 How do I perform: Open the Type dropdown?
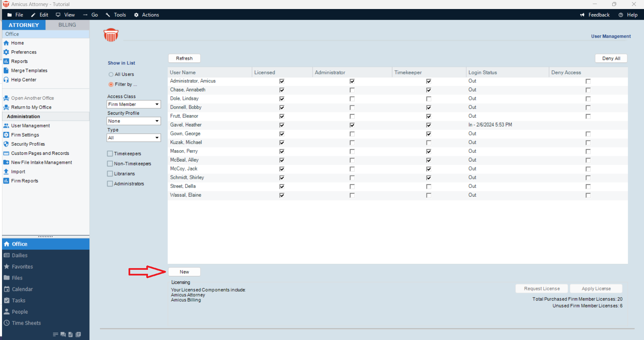tap(134, 138)
